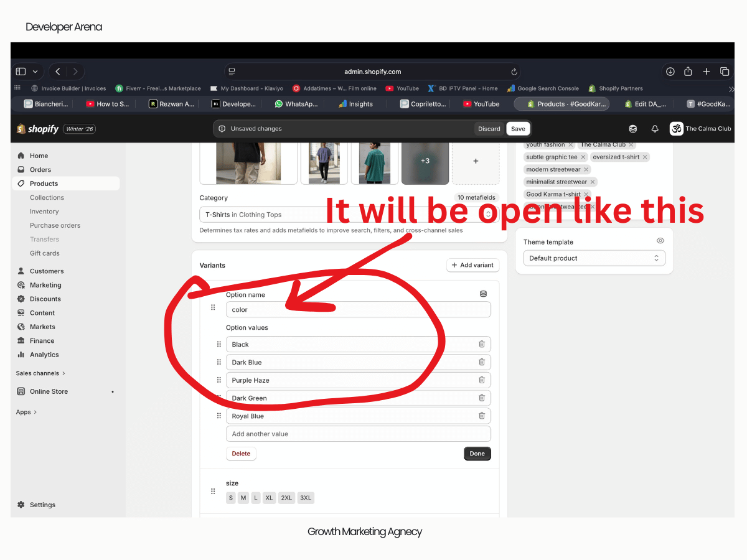Open Orders in the sidebar menu
This screenshot has height=560, width=747.
pos(40,169)
